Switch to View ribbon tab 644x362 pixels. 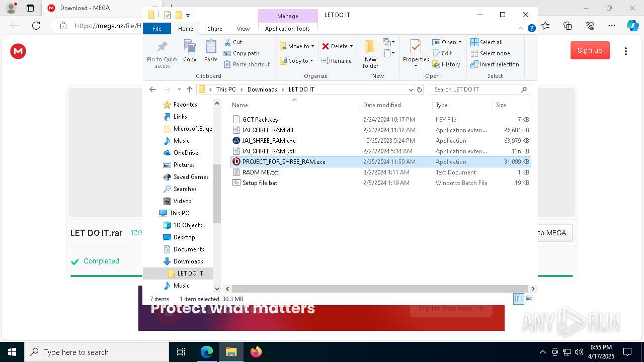tap(243, 29)
